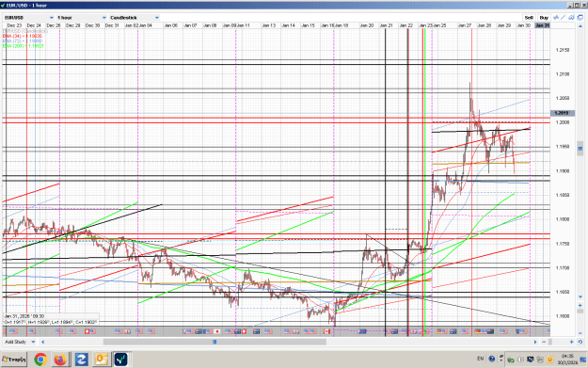The width and height of the screenshot is (588, 368).
Task: Click the EMA (34) legend entry
Action: coord(23,36)
